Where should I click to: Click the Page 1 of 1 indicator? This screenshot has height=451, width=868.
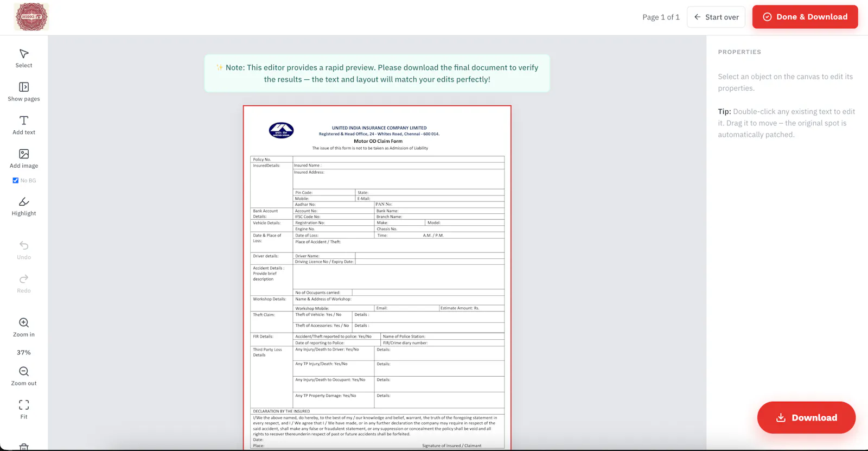coord(661,17)
